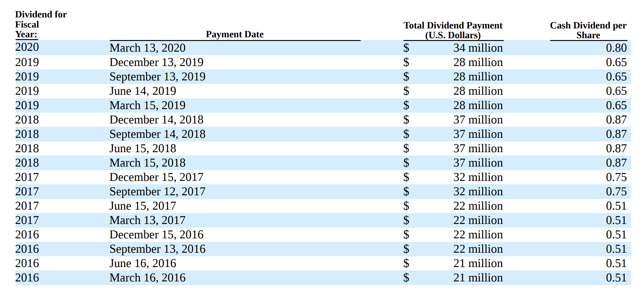Click the 'Payment Date' column header
This screenshot has height=297, width=644.
pos(234,34)
